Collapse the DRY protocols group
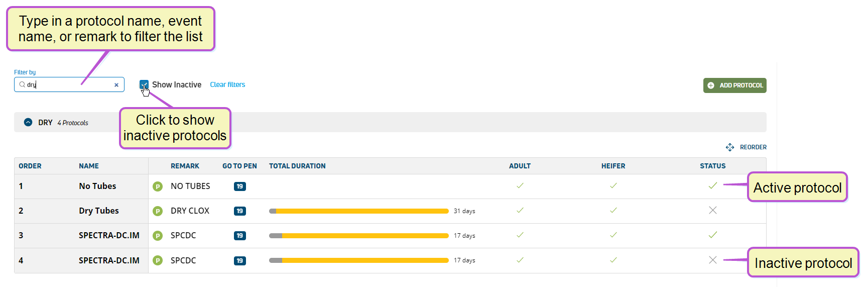The height and width of the screenshot is (287, 868). (28, 122)
